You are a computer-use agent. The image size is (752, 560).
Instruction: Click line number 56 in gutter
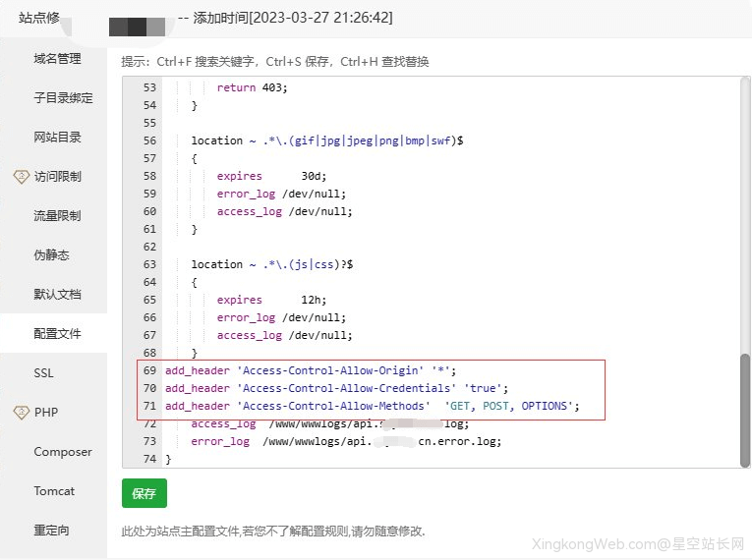149,140
